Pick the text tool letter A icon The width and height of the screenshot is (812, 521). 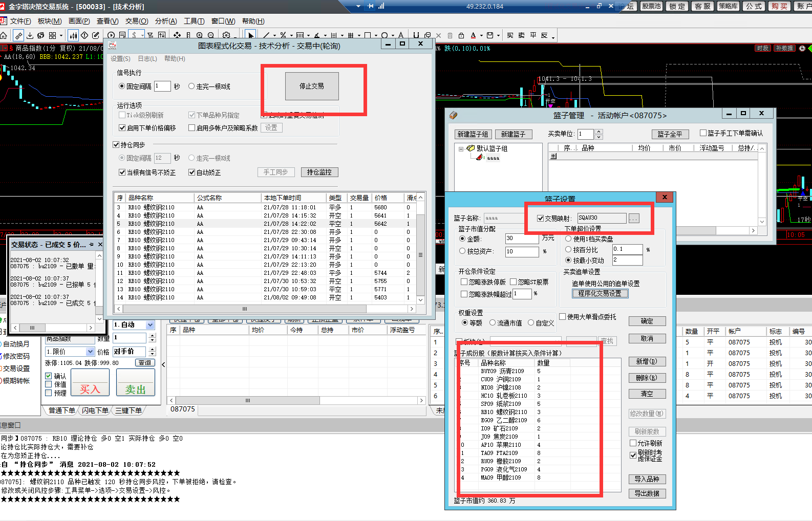click(401, 35)
